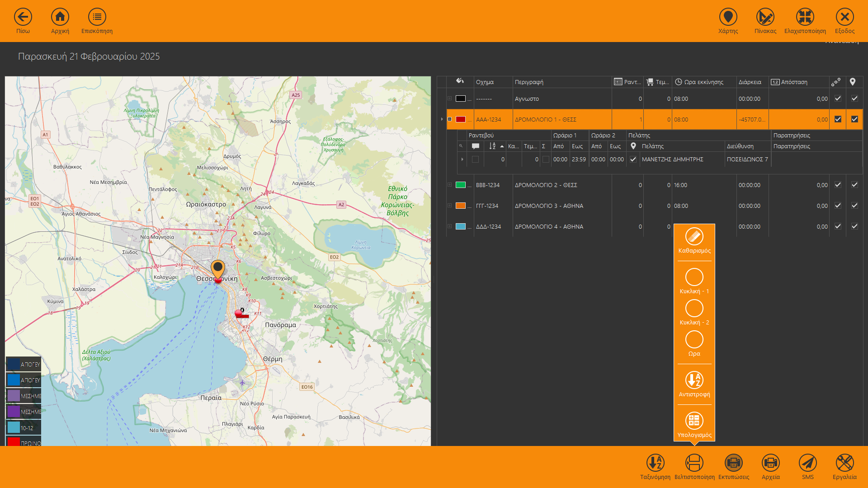
Task: Toggle route checkbox for ΑΑΑ-1234 row
Action: pos(838,119)
